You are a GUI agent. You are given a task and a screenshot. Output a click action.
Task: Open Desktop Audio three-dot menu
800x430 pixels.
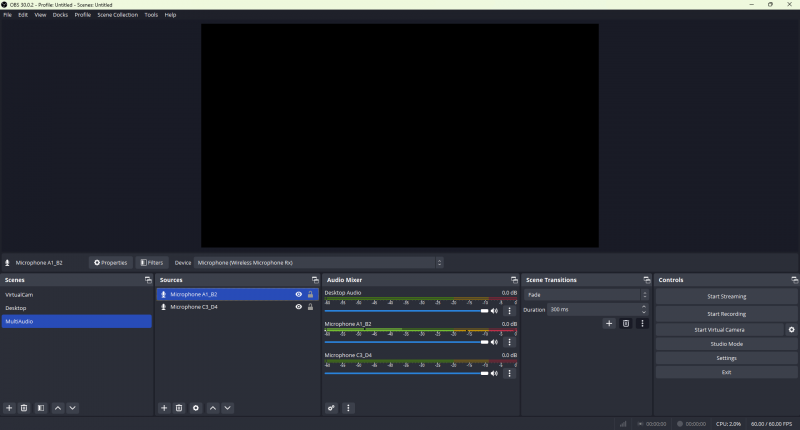[509, 311]
